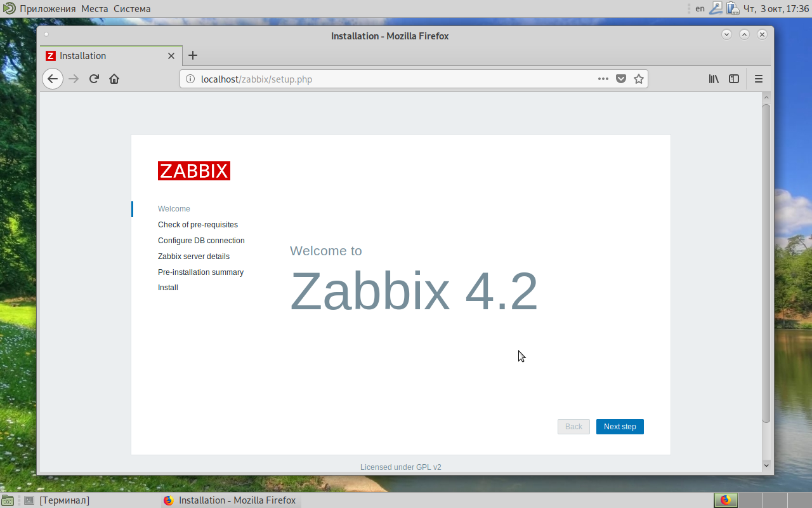Click the clock showing Чт, 3 окт, 17:36
This screenshot has width=812, height=508.
point(776,9)
